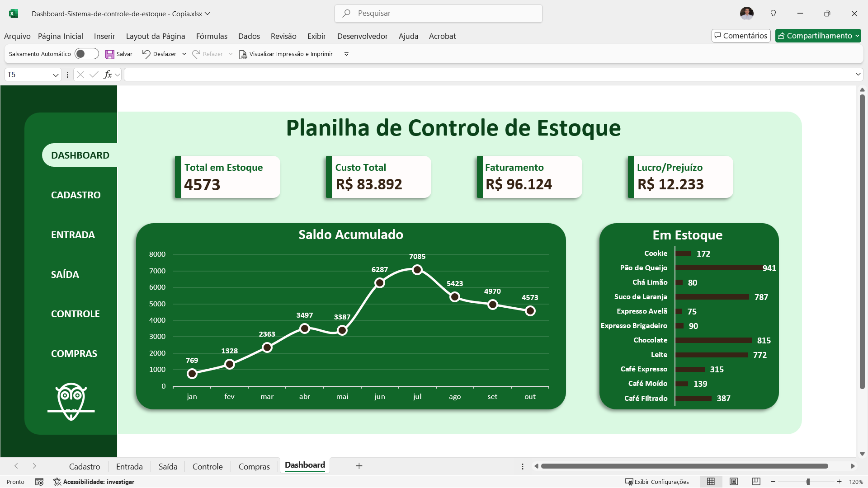
Task: Open the Desfazer history dropdown arrow
Action: tap(184, 54)
